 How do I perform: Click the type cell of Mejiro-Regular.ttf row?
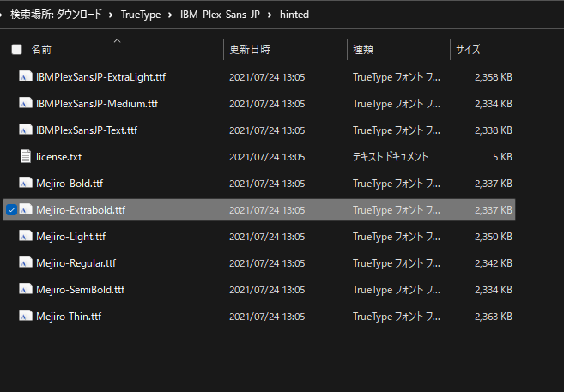point(396,263)
